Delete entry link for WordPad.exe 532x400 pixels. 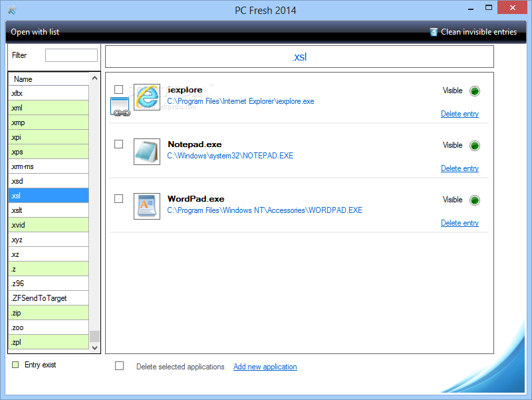(460, 223)
